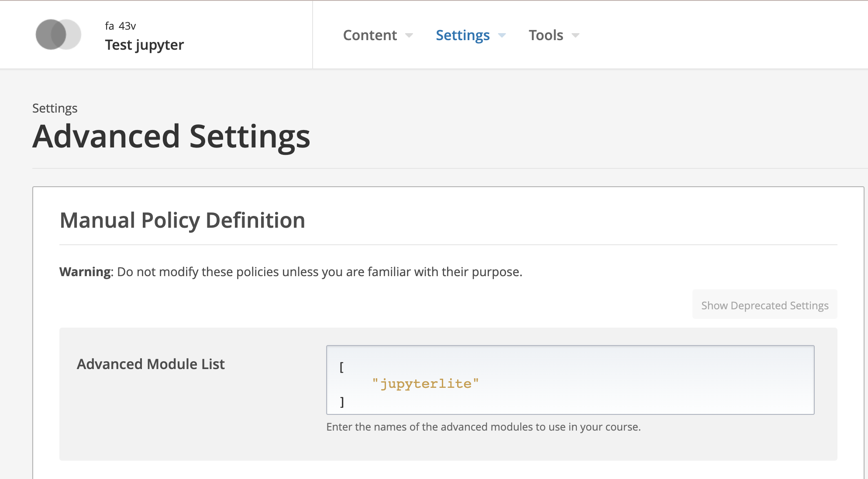Expand the Content dropdown arrow
The image size is (868, 479).
tap(409, 35)
